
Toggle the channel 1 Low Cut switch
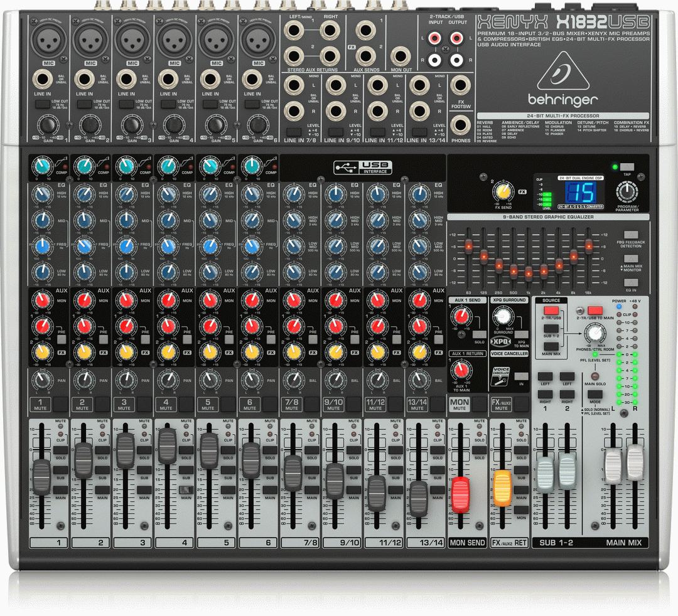click(42, 104)
